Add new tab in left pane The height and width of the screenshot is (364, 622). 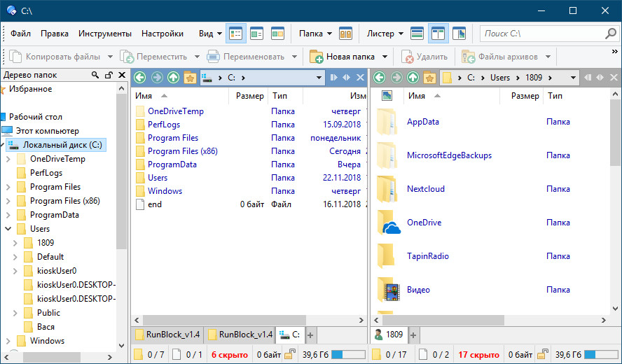311,335
